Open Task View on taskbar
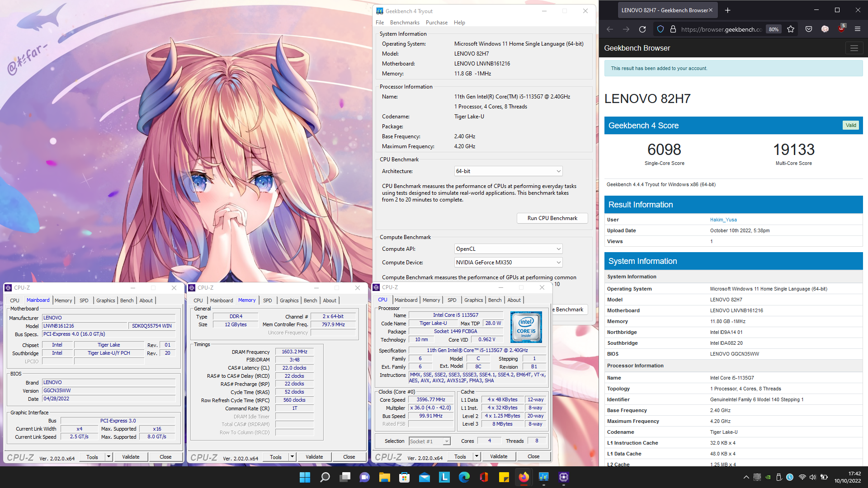 (345, 477)
